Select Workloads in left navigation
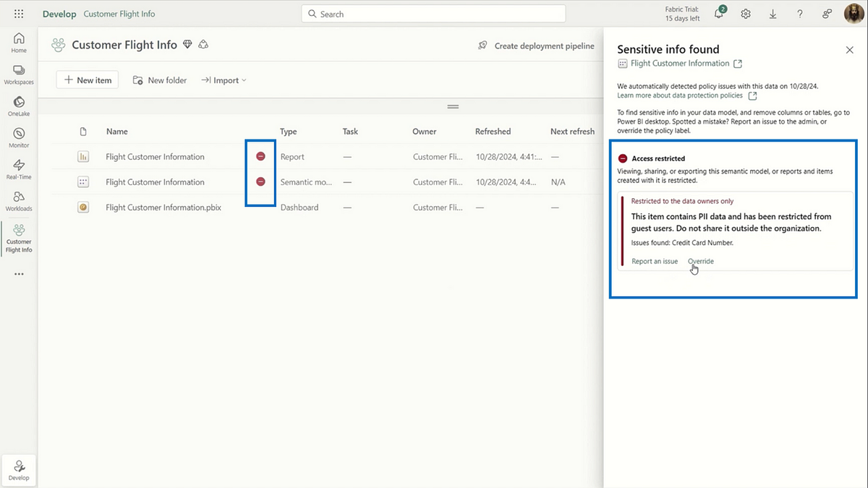This screenshot has height=488, width=868. 19,201
